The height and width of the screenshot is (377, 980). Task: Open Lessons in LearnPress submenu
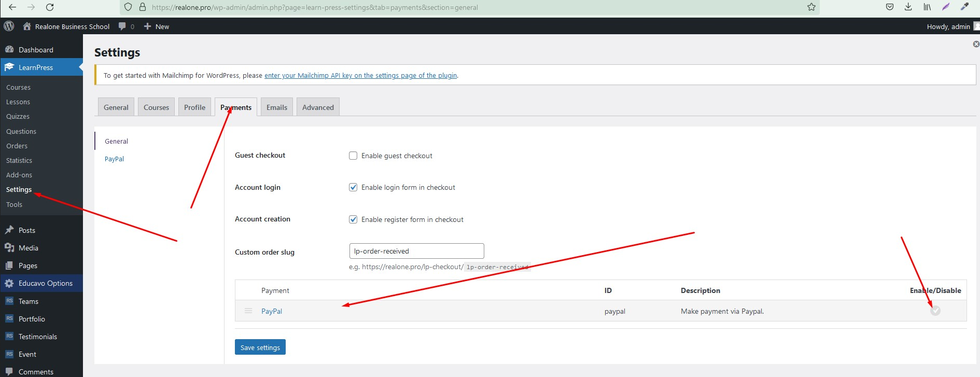click(x=18, y=102)
